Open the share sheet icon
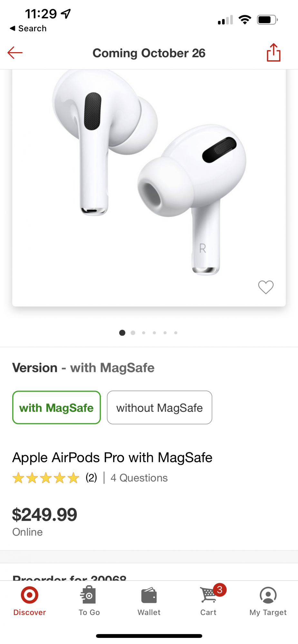298x644 pixels. click(x=274, y=52)
